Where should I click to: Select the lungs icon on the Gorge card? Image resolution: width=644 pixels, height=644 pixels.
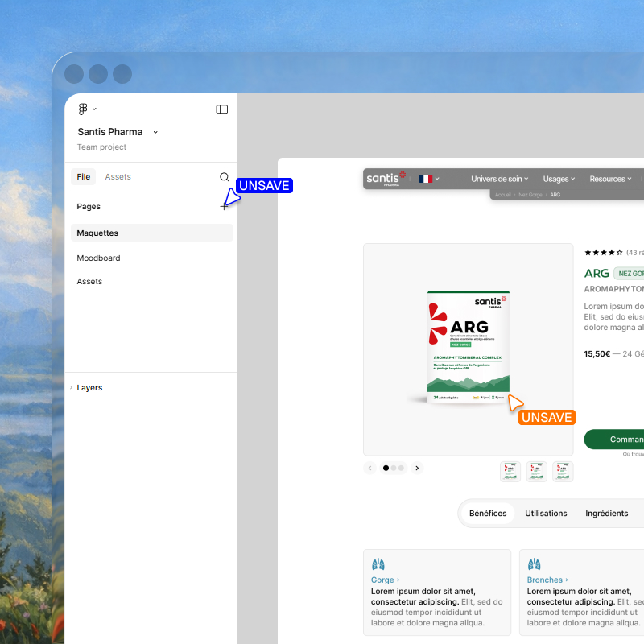(x=378, y=563)
